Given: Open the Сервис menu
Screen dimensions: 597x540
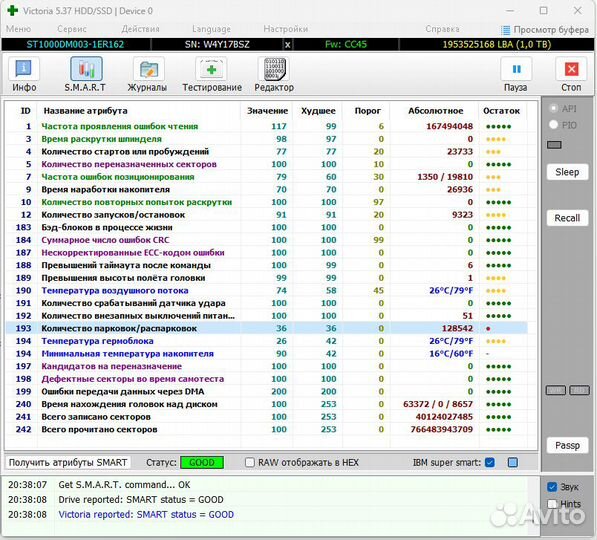Looking at the screenshot, I should coord(72,29).
